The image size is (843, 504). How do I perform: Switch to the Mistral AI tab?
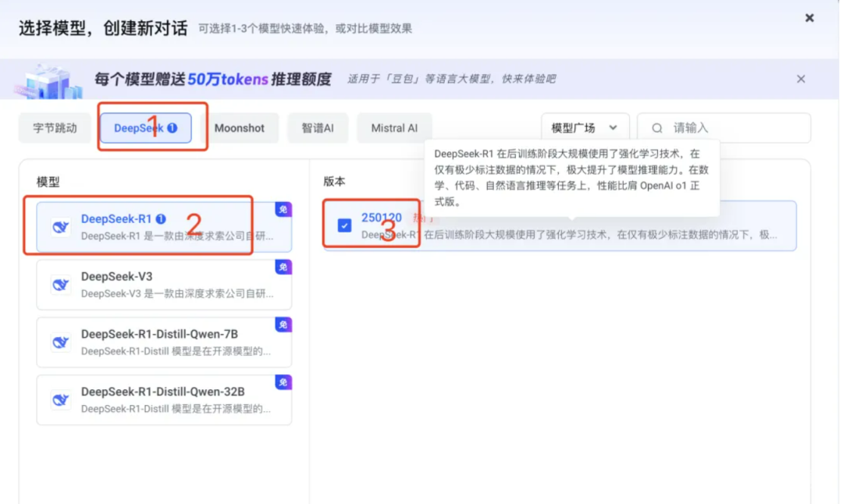click(394, 128)
